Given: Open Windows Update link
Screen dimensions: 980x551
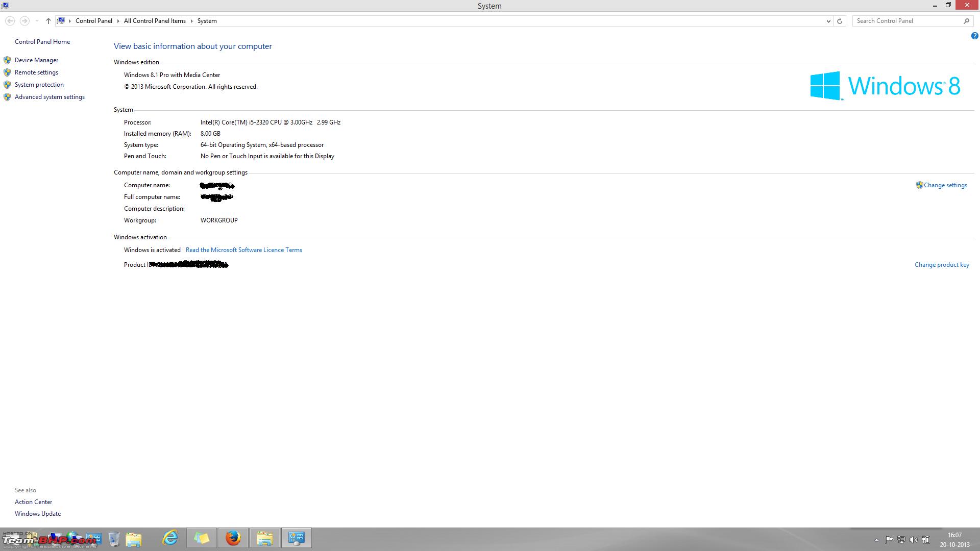Looking at the screenshot, I should coord(38,514).
